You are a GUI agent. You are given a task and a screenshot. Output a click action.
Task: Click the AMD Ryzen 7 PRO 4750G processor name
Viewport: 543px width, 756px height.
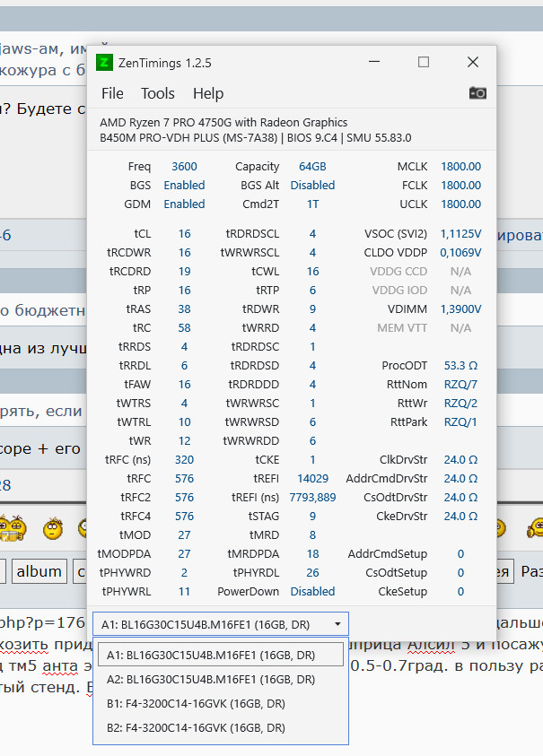[x=223, y=123]
